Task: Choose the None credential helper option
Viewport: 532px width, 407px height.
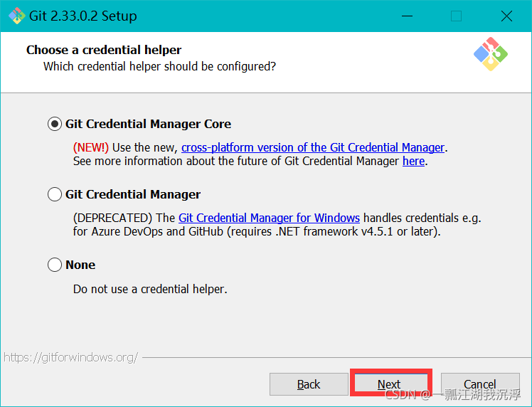Action: (55, 265)
